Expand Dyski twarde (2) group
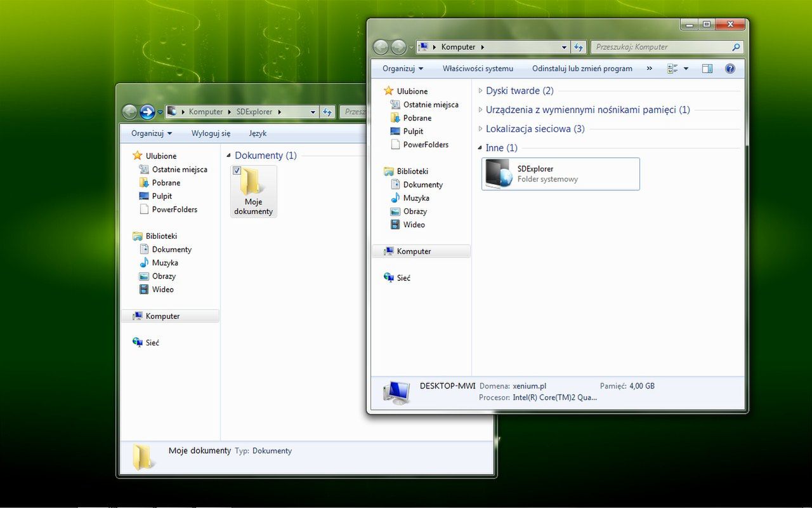 (x=480, y=91)
